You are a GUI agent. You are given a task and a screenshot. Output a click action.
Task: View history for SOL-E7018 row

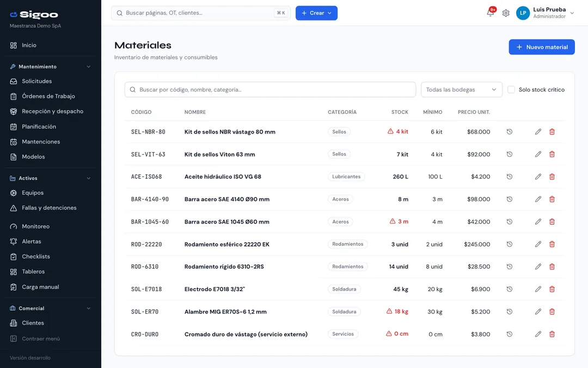click(509, 289)
